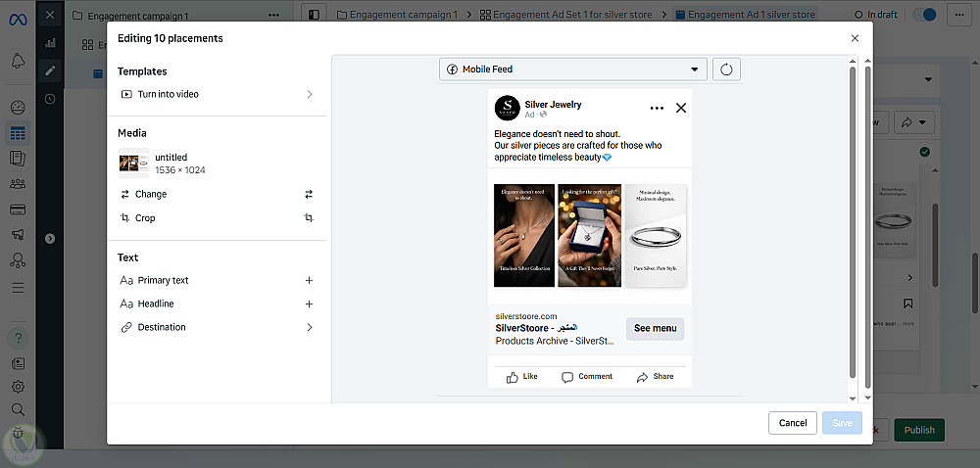Click the next chevron in background preview
This screenshot has height=468, width=980.
pos(910,278)
